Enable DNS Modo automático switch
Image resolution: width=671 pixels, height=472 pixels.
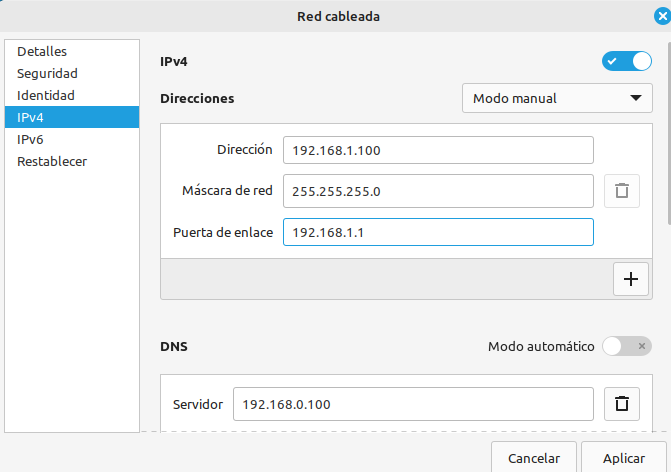[x=627, y=346]
